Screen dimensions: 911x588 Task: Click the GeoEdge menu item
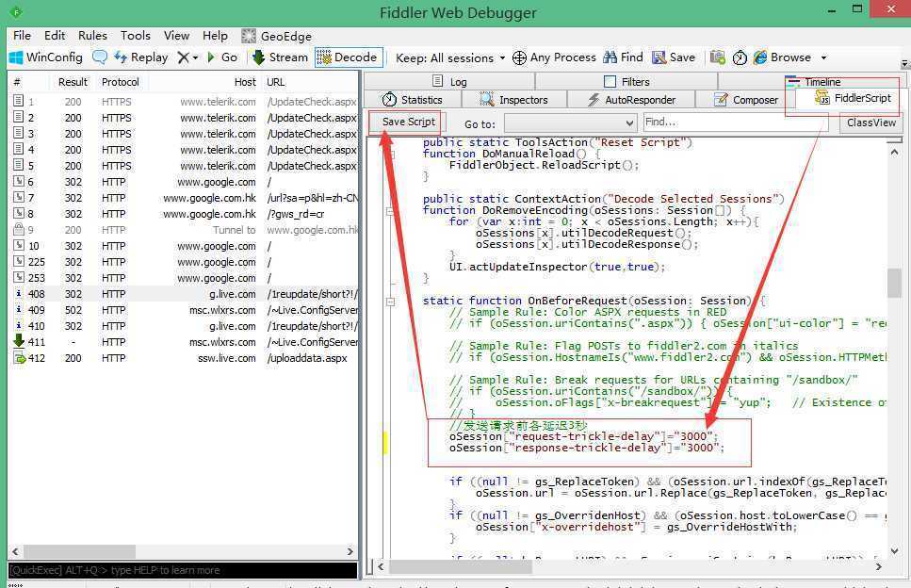tap(277, 36)
